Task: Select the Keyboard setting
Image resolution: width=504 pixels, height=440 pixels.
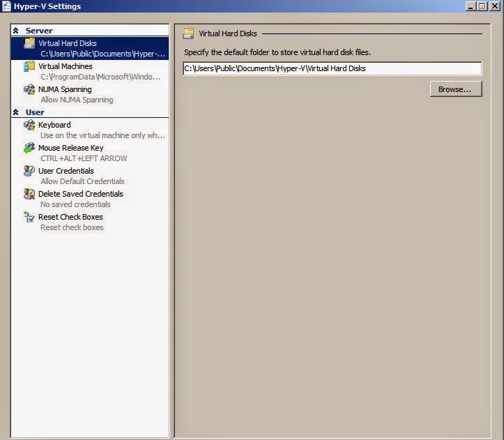Action: pos(90,130)
